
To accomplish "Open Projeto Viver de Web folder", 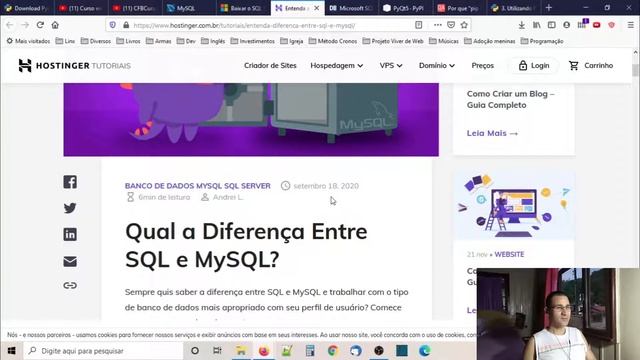I will [393, 41].
